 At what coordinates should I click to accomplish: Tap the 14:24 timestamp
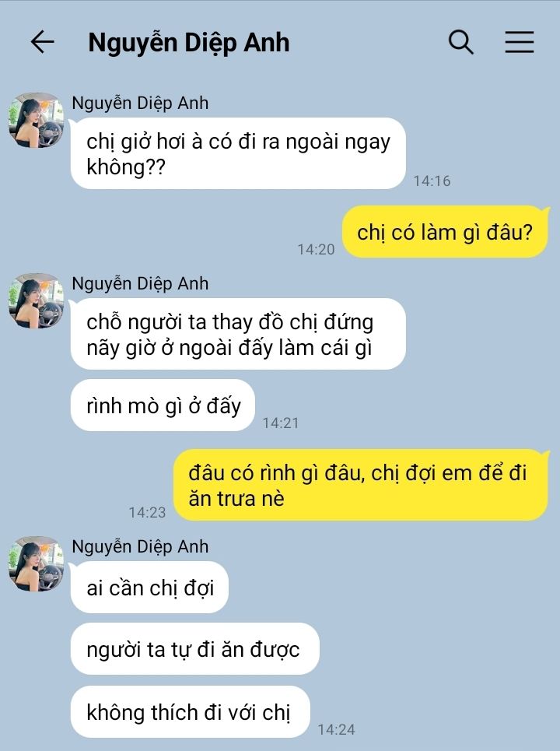coord(337,729)
